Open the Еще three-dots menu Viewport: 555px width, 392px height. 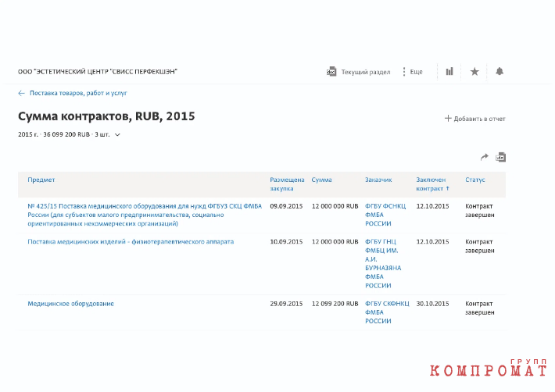pyautogui.click(x=413, y=72)
